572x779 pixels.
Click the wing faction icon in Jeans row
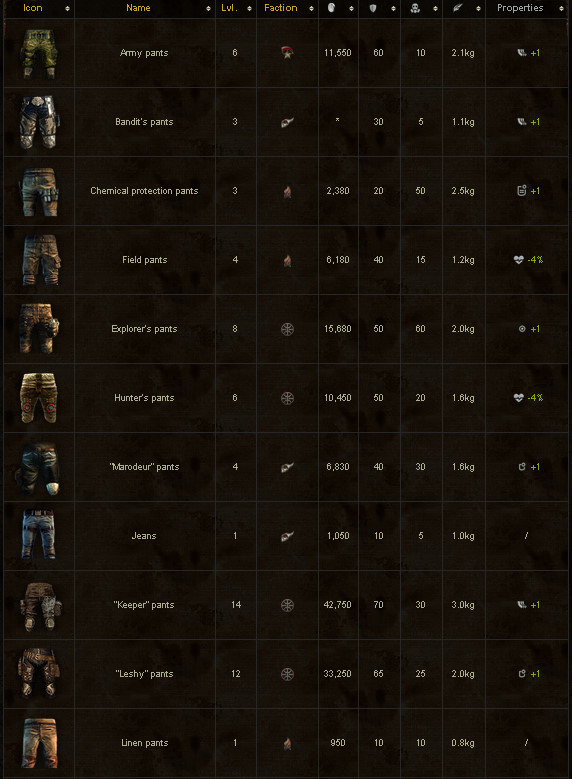point(287,536)
